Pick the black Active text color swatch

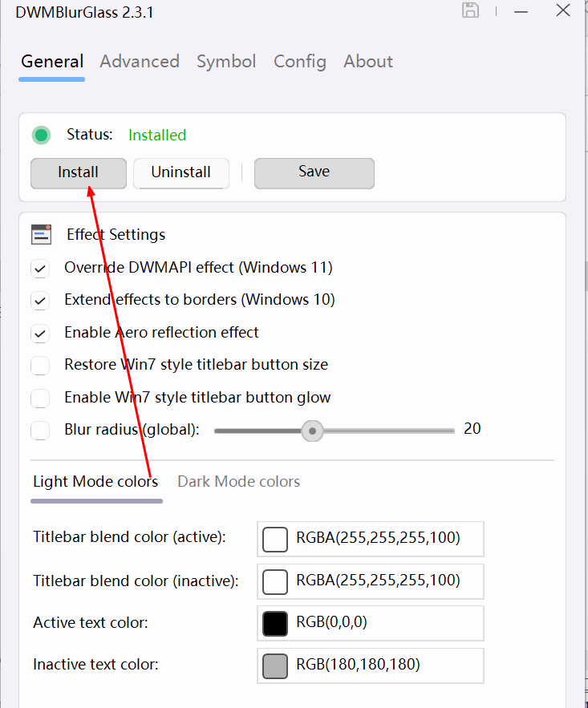(x=275, y=623)
